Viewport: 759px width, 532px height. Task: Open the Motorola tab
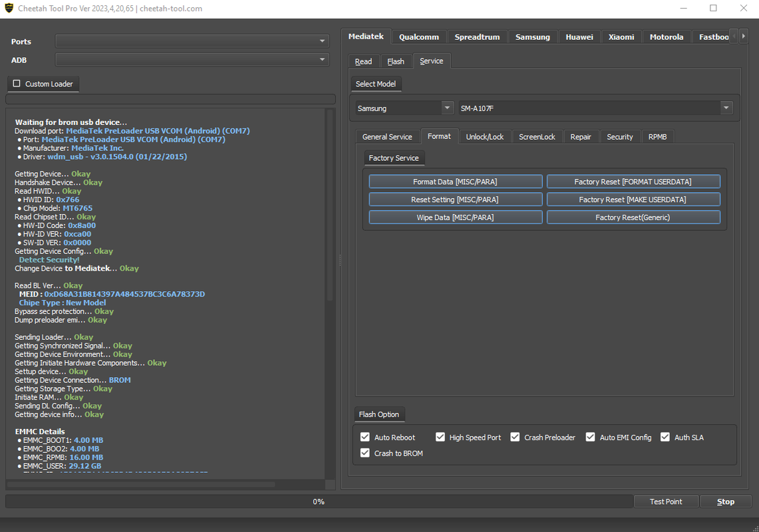[x=667, y=37]
